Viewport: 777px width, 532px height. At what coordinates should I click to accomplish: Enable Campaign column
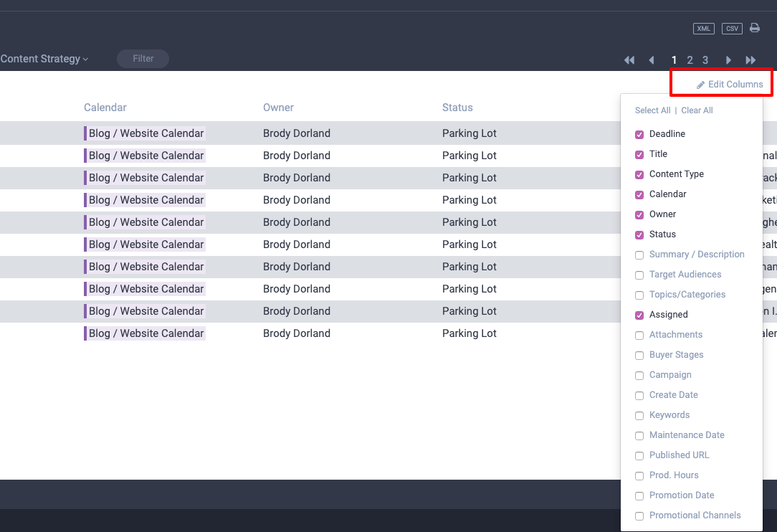[x=639, y=375]
